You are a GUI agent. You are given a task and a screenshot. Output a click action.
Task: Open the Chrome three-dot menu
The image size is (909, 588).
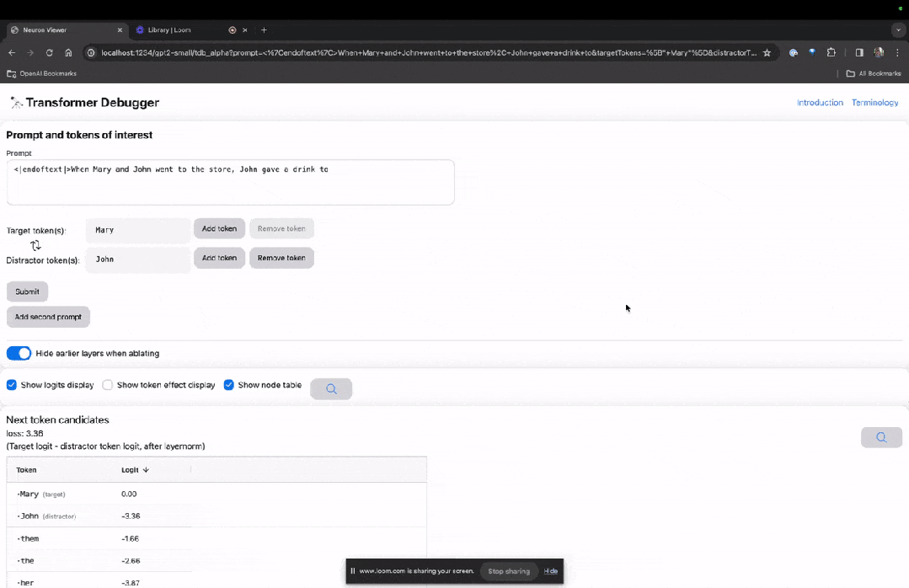click(896, 52)
